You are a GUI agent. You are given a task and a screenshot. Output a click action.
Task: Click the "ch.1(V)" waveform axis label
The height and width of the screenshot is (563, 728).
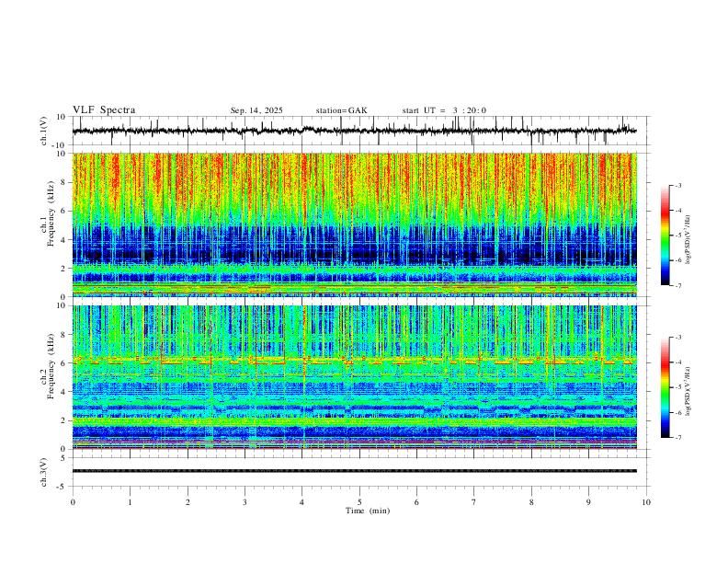44,131
